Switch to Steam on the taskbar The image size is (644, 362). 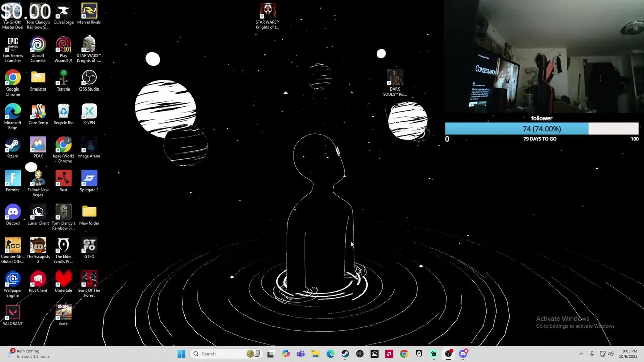[x=345, y=354]
